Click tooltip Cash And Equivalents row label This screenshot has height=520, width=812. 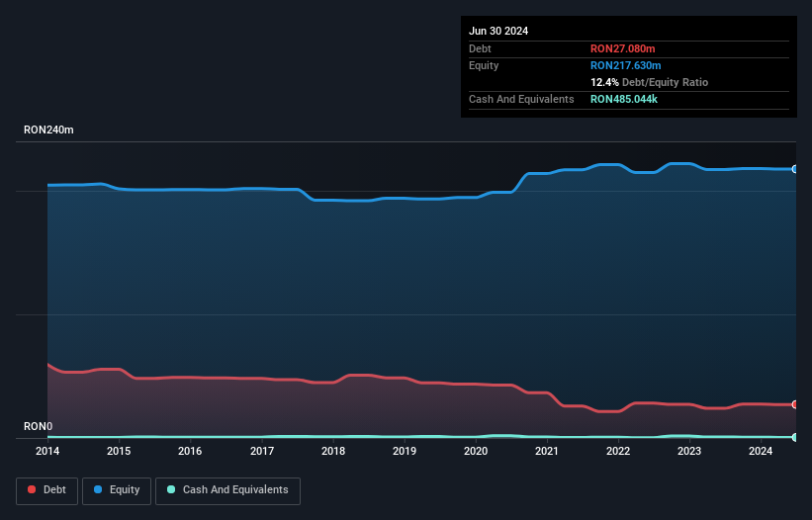(x=521, y=99)
